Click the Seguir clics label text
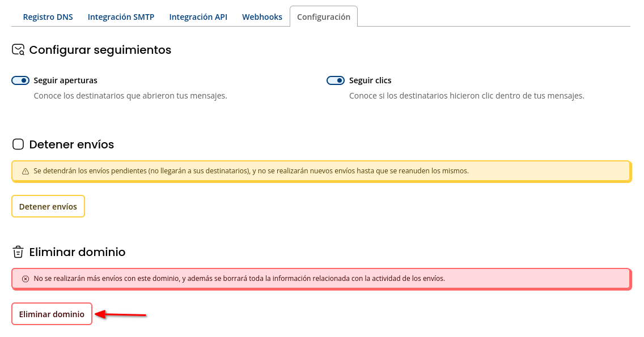 click(370, 80)
